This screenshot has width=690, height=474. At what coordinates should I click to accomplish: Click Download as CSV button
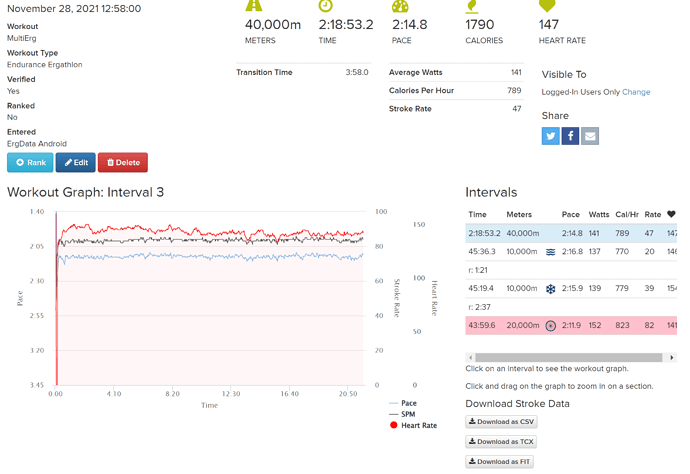pyautogui.click(x=501, y=422)
